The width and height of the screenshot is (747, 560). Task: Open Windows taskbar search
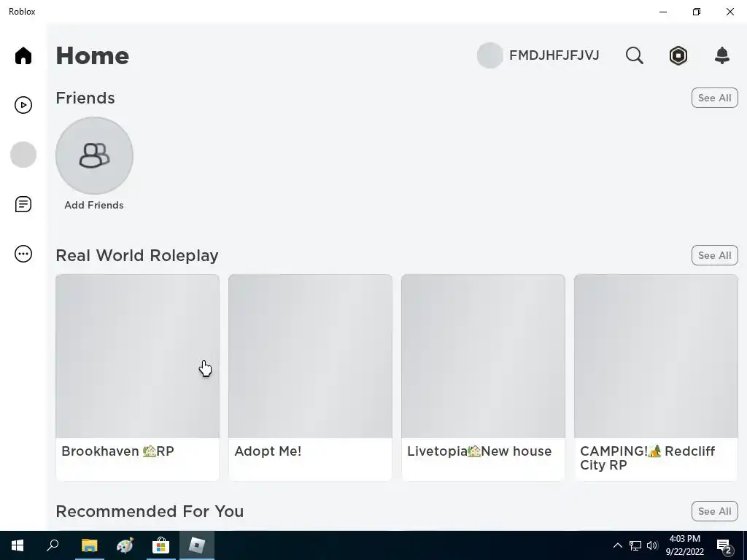pos(53,545)
